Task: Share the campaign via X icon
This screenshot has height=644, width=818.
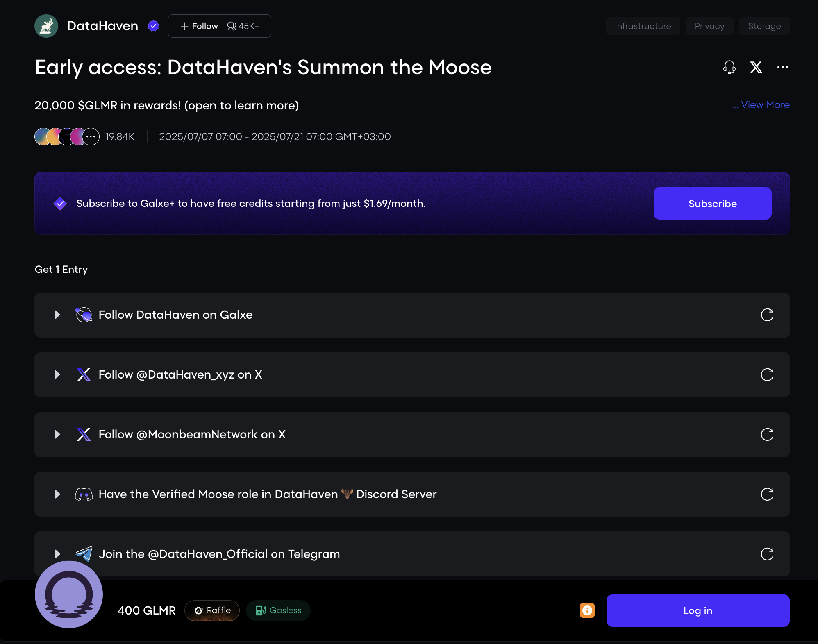Action: 756,67
